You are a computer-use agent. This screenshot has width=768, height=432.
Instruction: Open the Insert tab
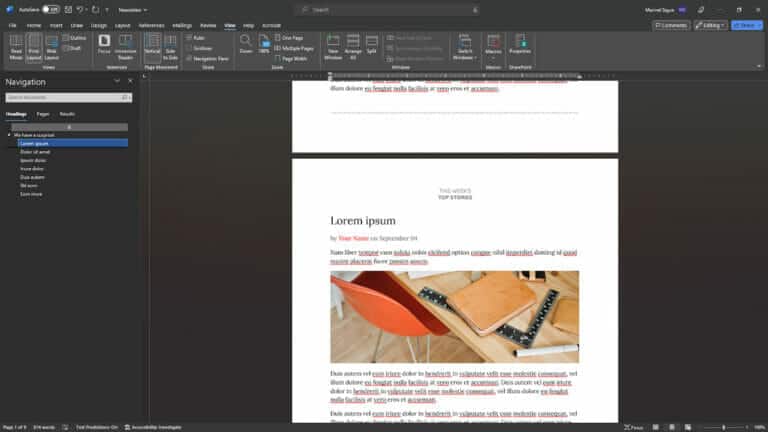pos(56,25)
